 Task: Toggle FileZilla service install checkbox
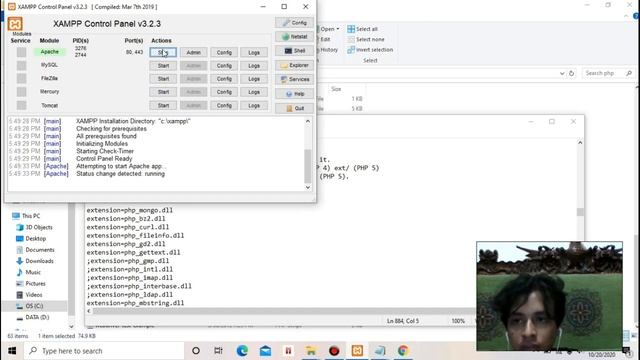click(21, 78)
